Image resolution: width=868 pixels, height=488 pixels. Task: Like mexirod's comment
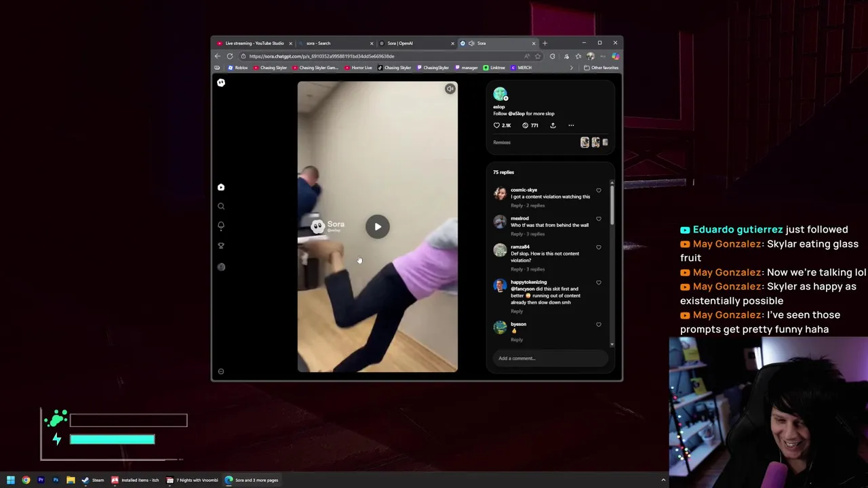tap(598, 219)
